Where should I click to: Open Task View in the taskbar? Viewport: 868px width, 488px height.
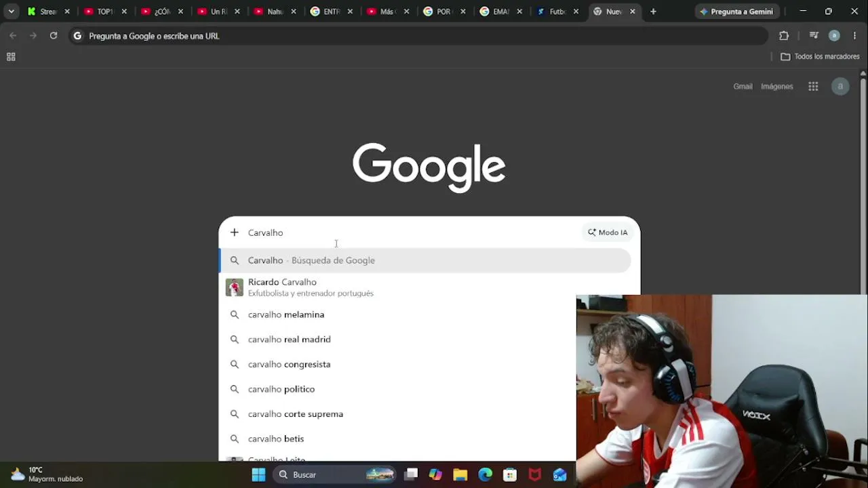(x=411, y=474)
